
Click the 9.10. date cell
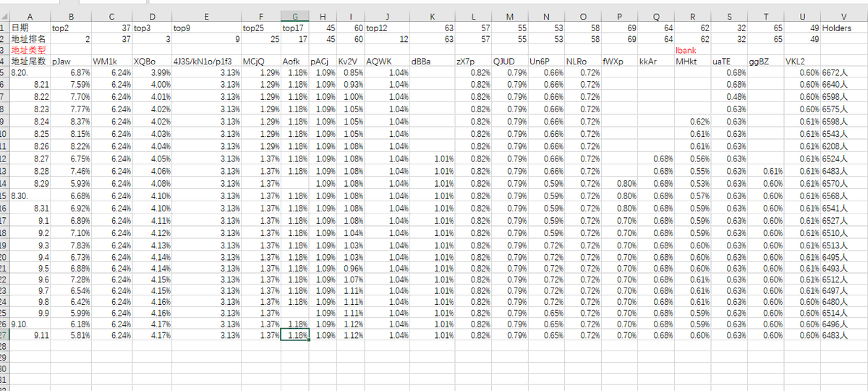pyautogui.click(x=30, y=324)
